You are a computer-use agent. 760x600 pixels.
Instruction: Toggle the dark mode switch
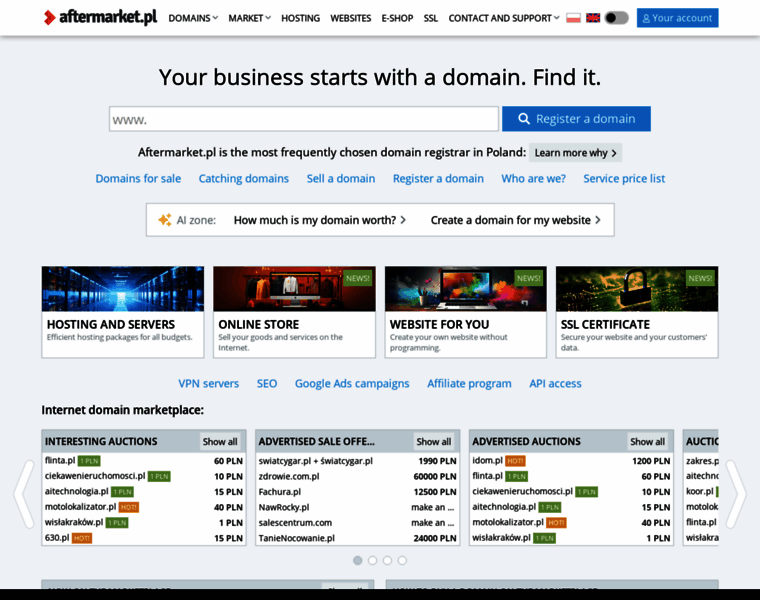click(x=617, y=18)
